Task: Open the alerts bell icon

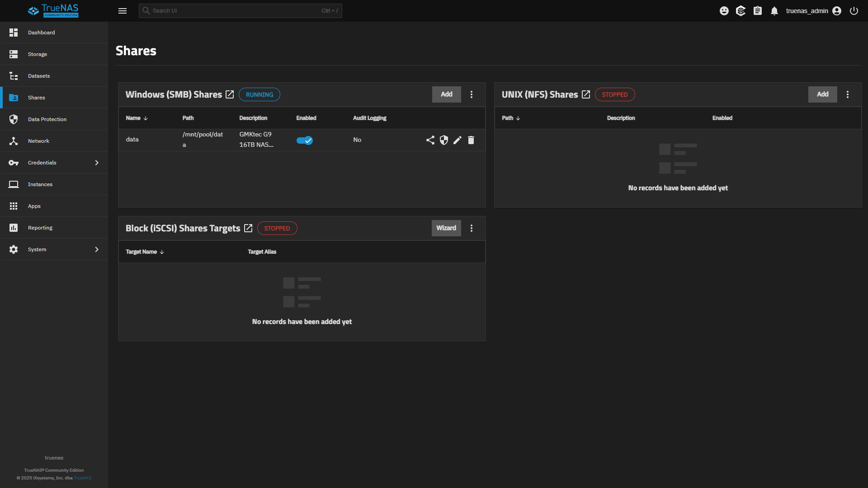Action: click(x=774, y=11)
